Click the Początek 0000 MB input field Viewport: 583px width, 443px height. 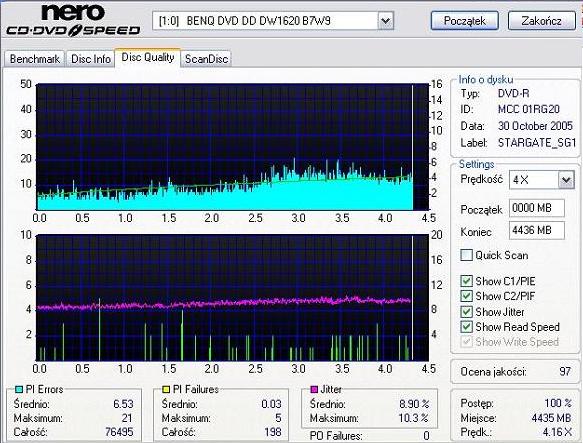point(537,208)
